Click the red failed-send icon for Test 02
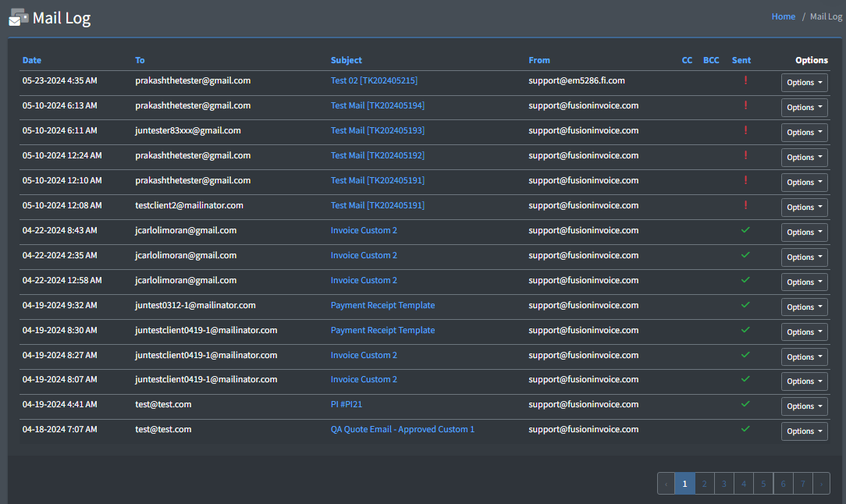 745,80
